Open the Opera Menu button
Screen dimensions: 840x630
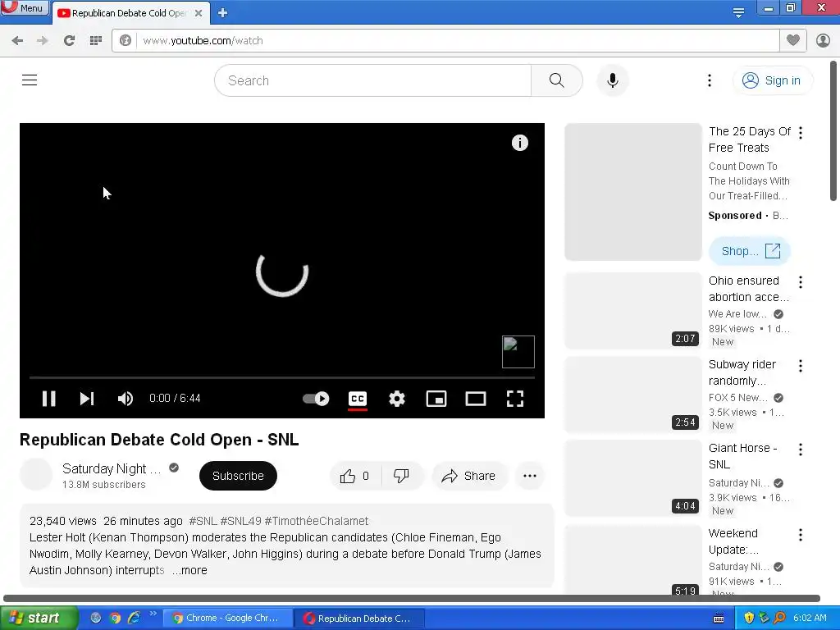[24, 8]
